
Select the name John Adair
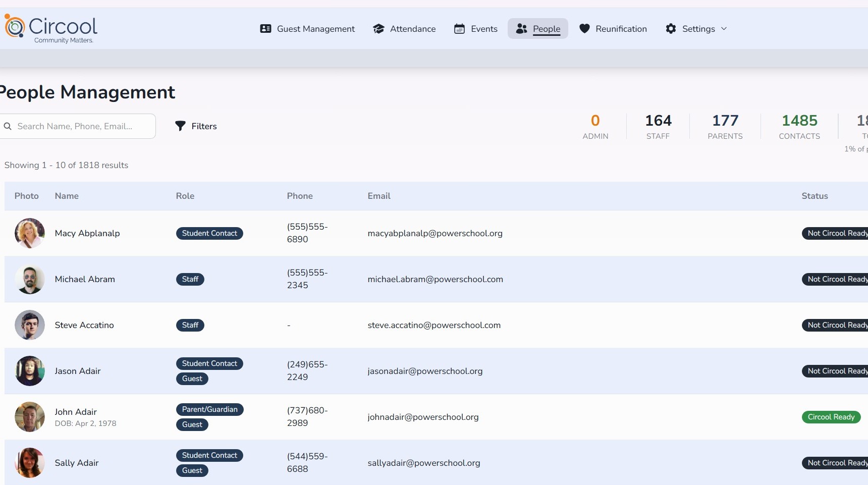(76, 412)
